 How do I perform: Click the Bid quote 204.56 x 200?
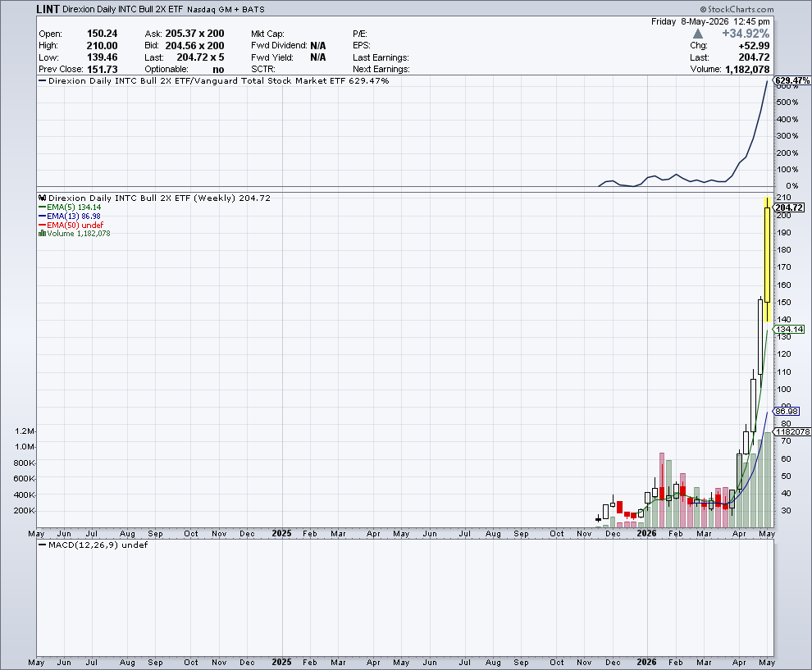(194, 46)
